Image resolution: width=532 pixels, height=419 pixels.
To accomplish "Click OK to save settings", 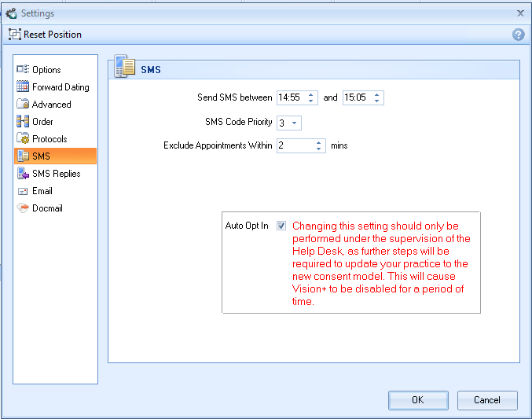I will click(418, 400).
